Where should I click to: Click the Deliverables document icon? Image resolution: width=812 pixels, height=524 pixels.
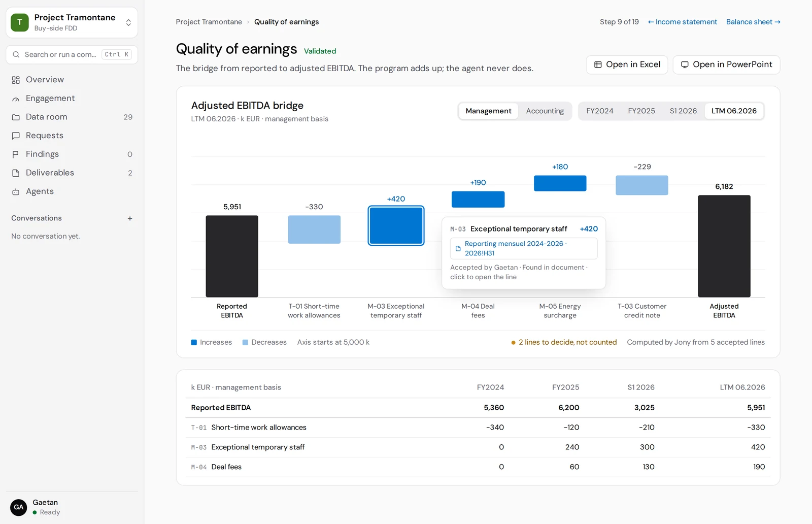click(16, 173)
